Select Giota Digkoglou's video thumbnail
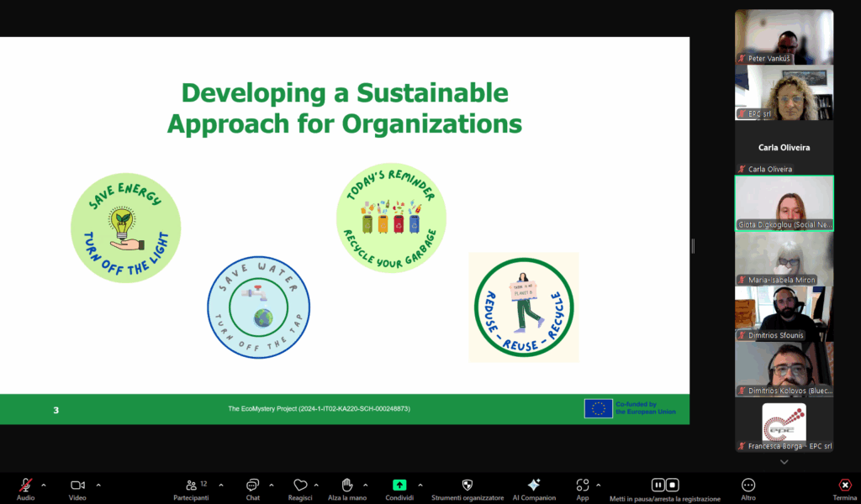The height and width of the screenshot is (504, 861). (x=784, y=202)
